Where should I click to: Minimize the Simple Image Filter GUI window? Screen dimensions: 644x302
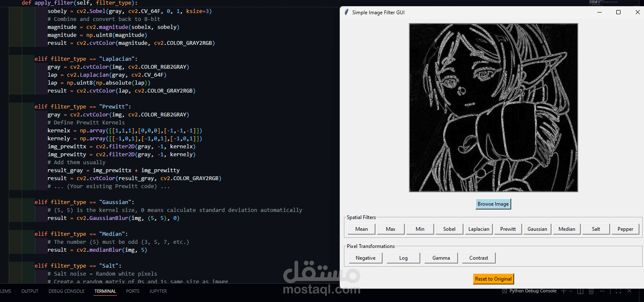click(x=599, y=12)
